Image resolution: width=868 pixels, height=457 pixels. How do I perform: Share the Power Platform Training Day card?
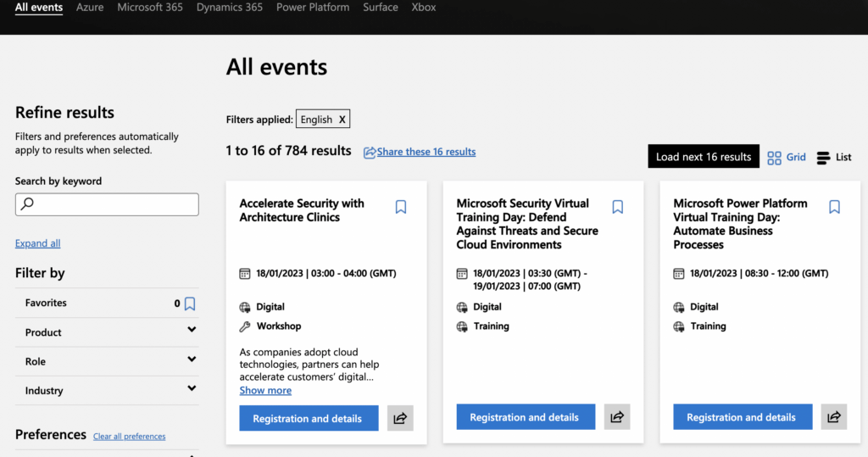click(x=834, y=417)
